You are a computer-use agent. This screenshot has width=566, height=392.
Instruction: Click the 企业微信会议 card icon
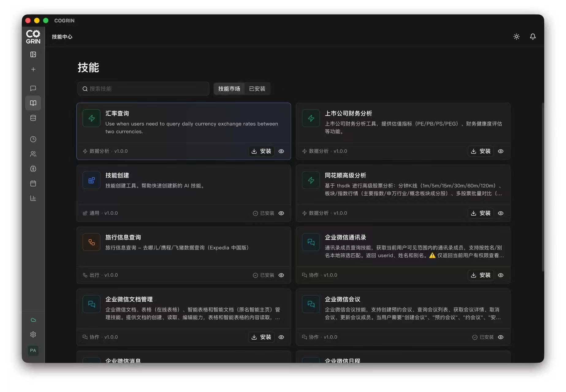[x=311, y=304]
